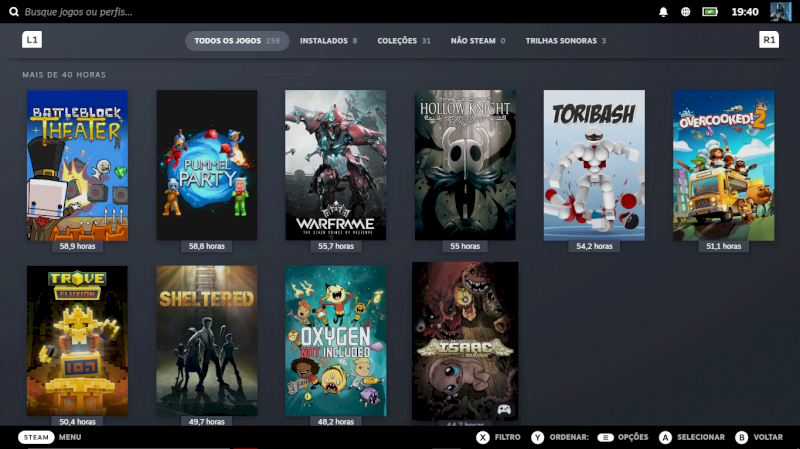This screenshot has height=449, width=800.
Task: Open the Warframe game cover
Action: click(x=336, y=165)
